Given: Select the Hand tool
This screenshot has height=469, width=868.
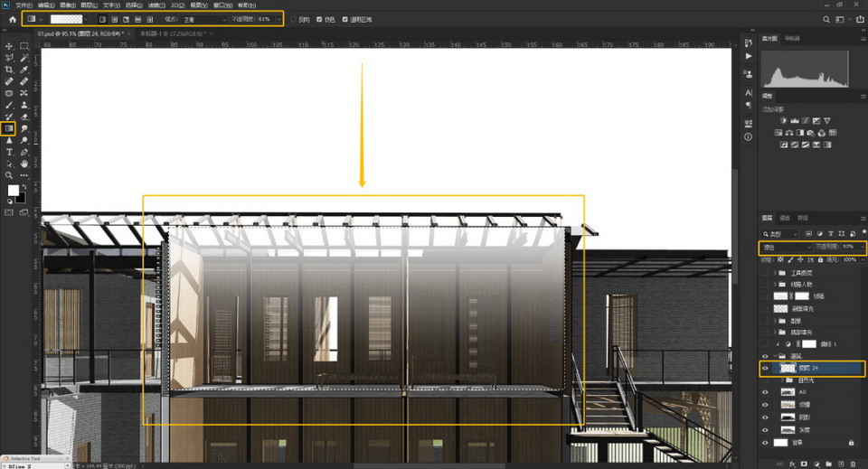Looking at the screenshot, I should pyautogui.click(x=24, y=164).
